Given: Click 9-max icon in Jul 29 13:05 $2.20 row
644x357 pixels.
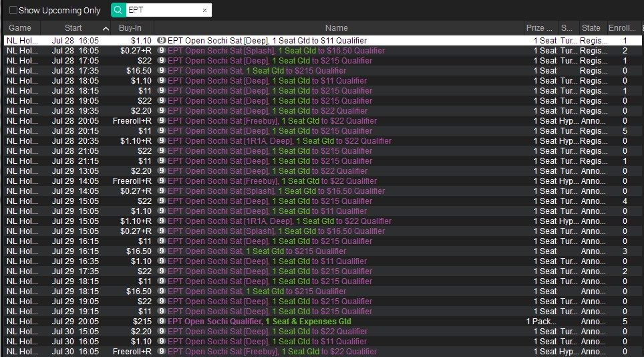Looking at the screenshot, I should point(162,170).
